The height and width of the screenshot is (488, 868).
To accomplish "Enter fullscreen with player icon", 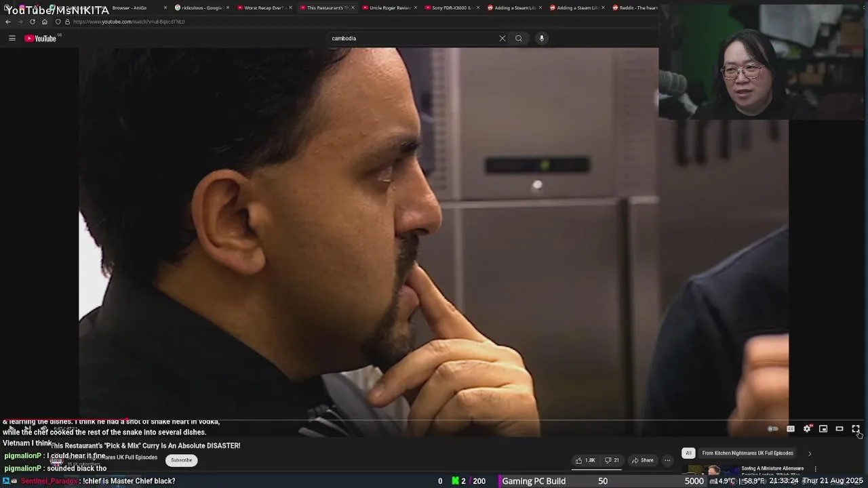I will (x=856, y=429).
